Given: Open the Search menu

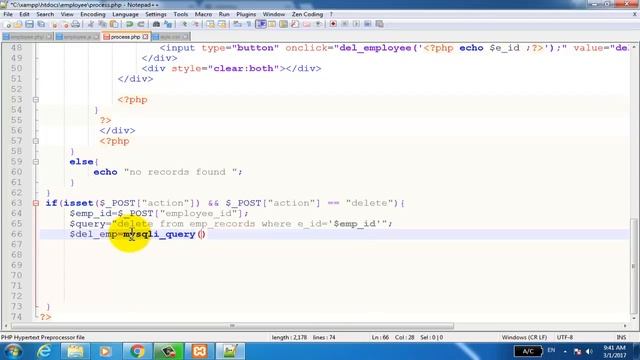Looking at the screenshot, I should click(45, 14).
